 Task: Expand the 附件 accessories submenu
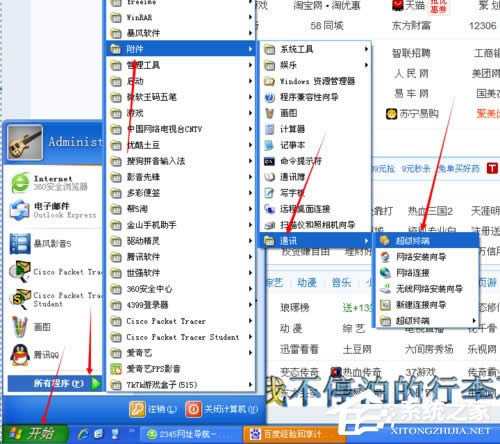(x=180, y=49)
